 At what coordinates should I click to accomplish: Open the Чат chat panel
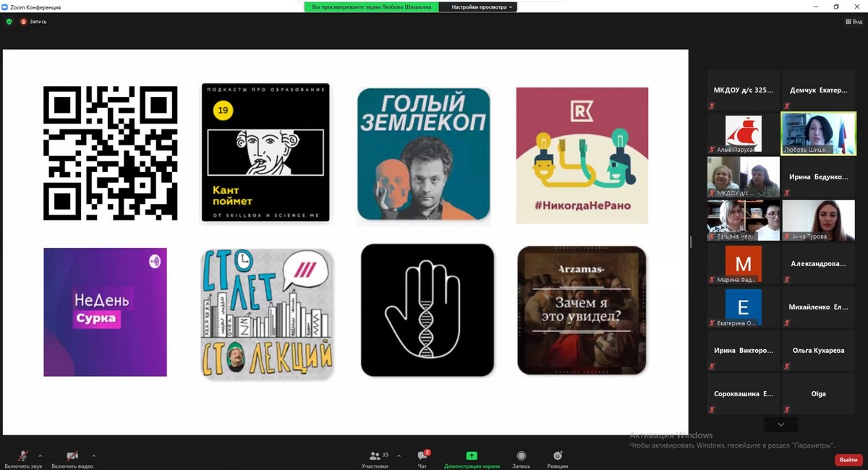click(422, 458)
